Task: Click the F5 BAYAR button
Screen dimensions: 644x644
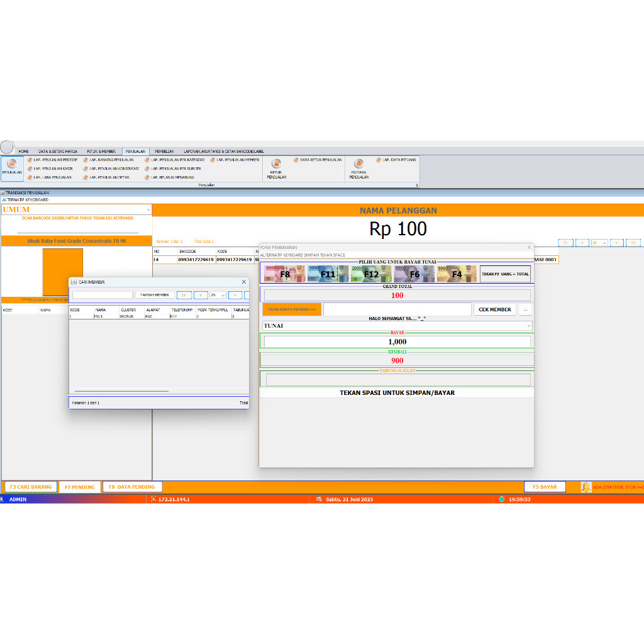Action: (x=545, y=487)
